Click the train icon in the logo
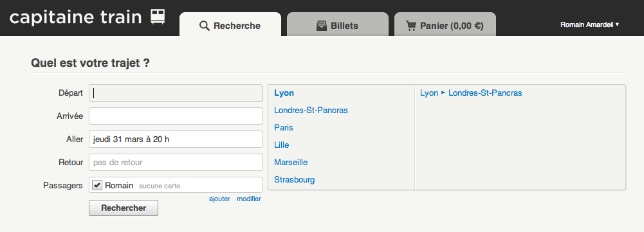644x232 pixels. [158, 17]
